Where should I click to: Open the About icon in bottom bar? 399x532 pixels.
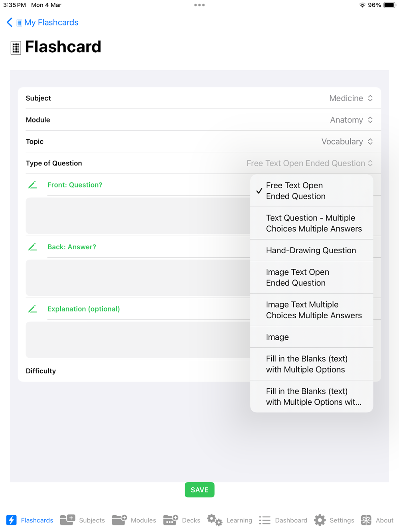coord(366,520)
